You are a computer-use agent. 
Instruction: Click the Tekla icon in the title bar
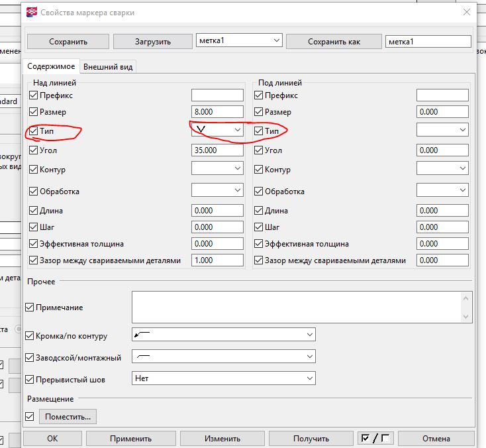(x=31, y=12)
